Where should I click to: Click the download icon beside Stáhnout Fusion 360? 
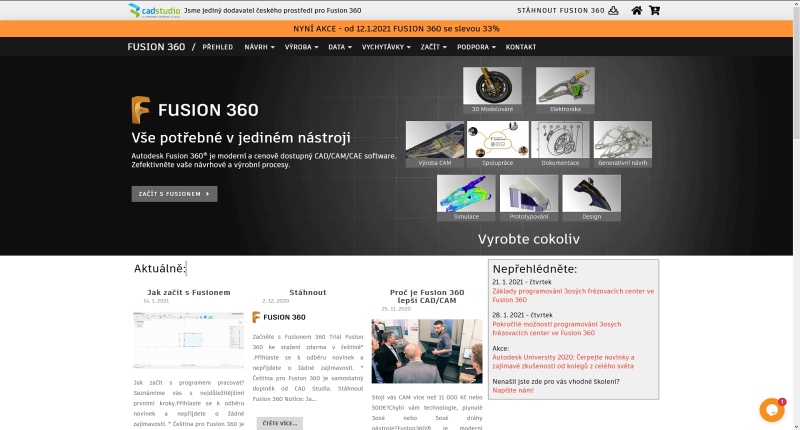point(613,10)
